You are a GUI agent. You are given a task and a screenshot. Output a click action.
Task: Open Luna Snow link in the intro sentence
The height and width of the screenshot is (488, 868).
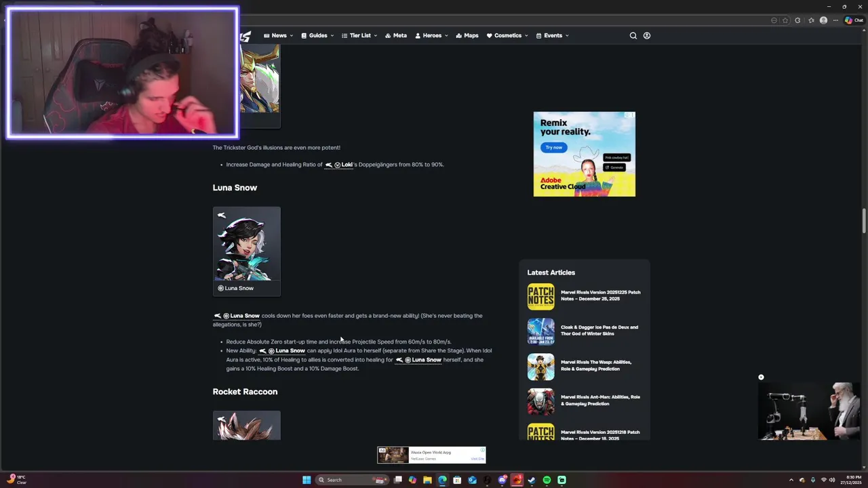point(237,316)
